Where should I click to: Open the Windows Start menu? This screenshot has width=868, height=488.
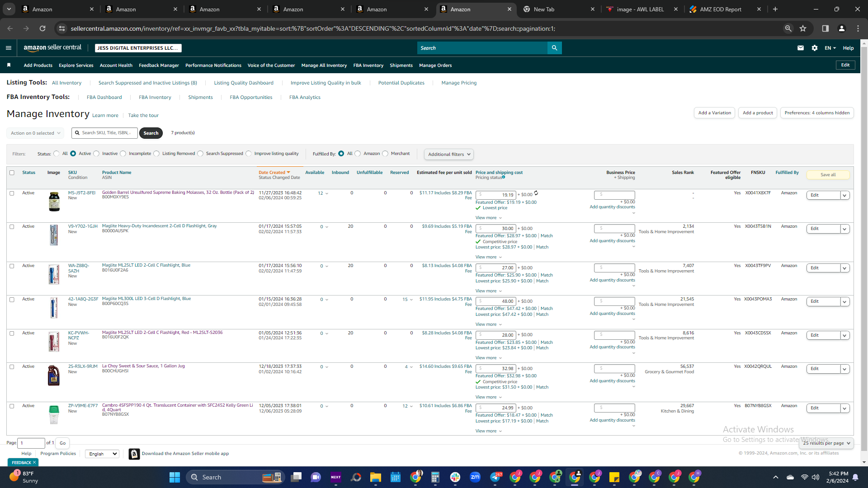coord(175,477)
